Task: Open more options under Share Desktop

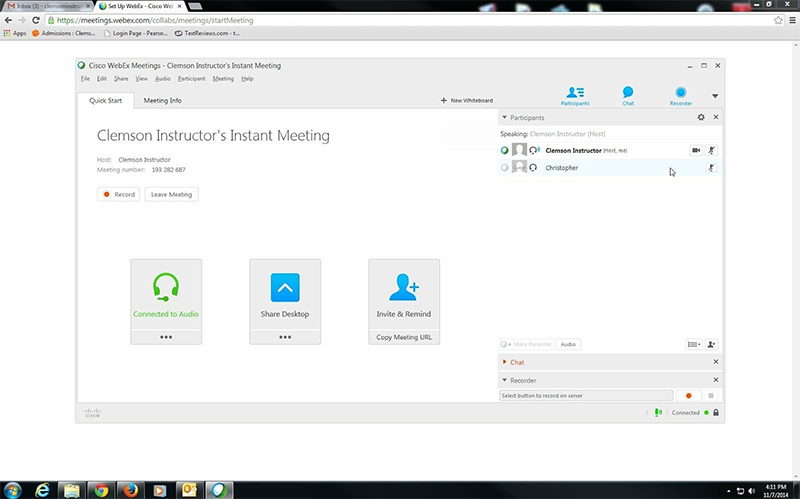Action: coord(285,337)
